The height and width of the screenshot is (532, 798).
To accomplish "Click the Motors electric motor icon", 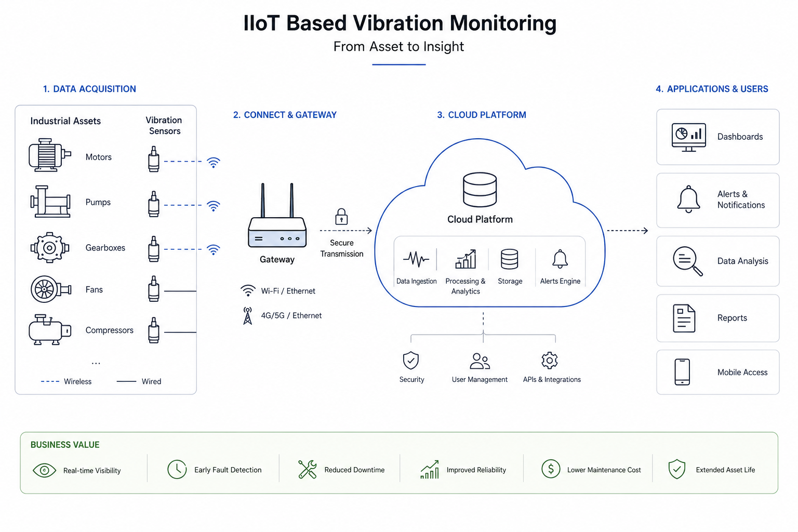I will point(50,155).
